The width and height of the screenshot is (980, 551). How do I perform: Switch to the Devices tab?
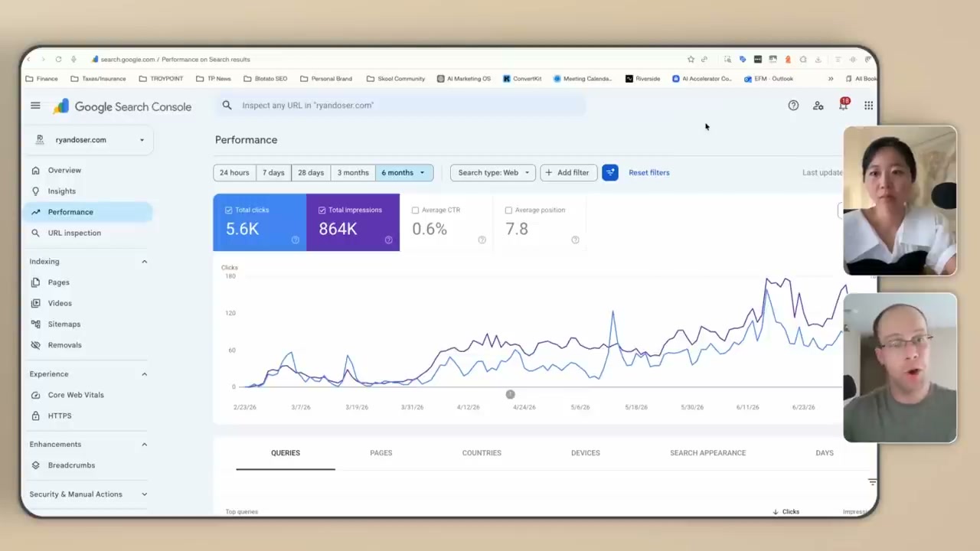click(585, 453)
